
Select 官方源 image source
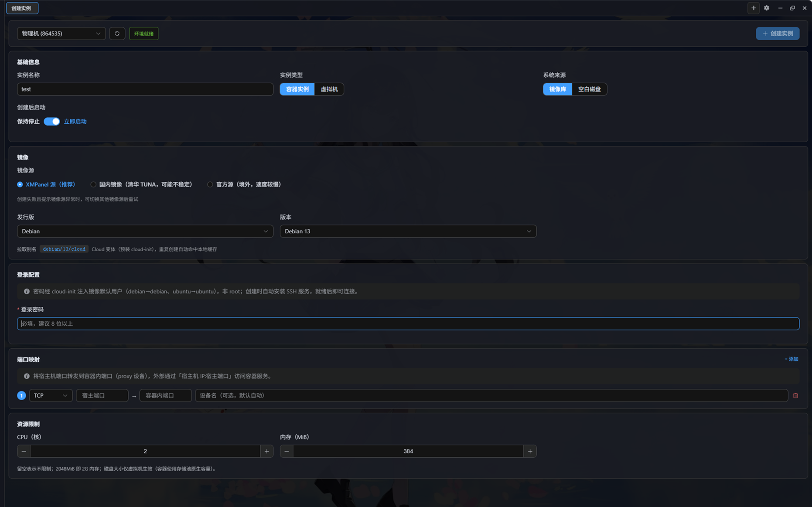(244, 184)
